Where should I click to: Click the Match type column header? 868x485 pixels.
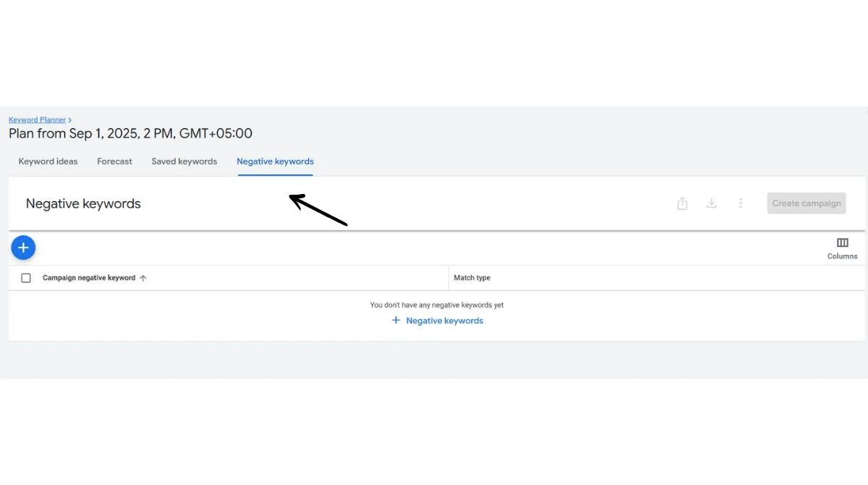pyautogui.click(x=472, y=278)
